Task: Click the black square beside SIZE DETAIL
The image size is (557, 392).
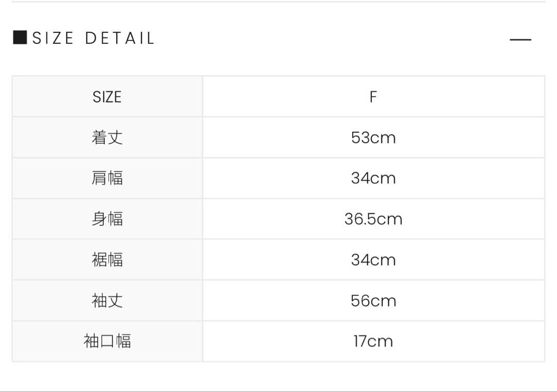Action: 20,38
